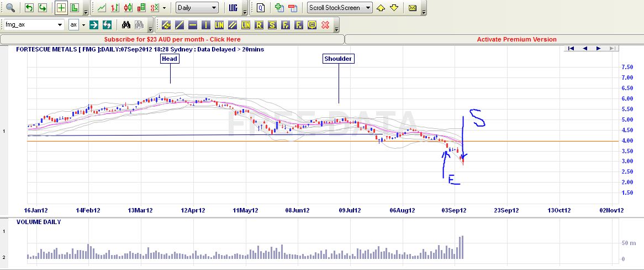Screen dimensions: 644x270
Task: Click the teal refresh arrows icon
Action: [107, 25]
